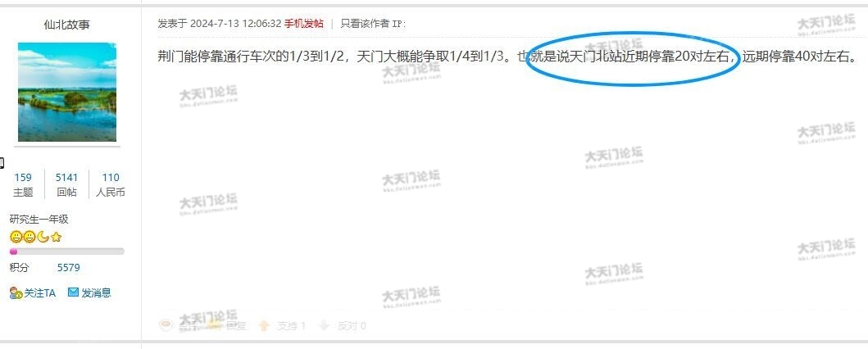Click the 手机发帖 mobile post link
This screenshot has height=349, width=868.
tap(304, 24)
